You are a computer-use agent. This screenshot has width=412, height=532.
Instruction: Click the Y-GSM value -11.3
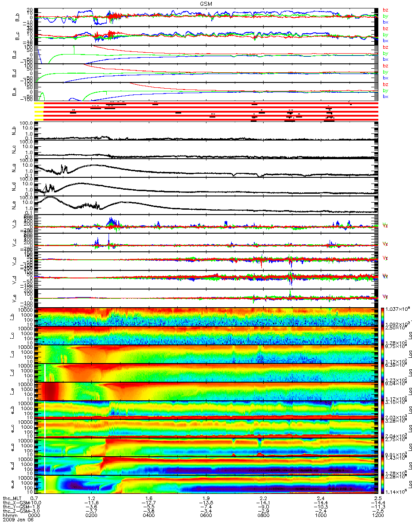(377, 506)
